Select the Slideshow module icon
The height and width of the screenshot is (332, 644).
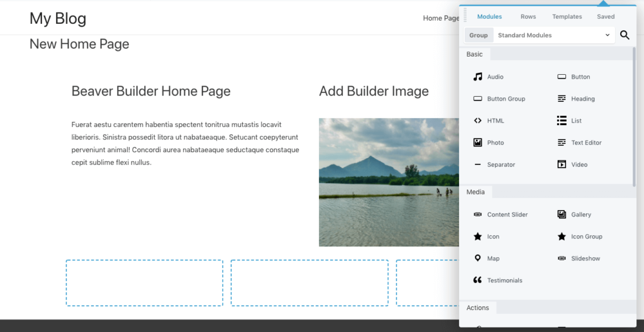pos(562,258)
